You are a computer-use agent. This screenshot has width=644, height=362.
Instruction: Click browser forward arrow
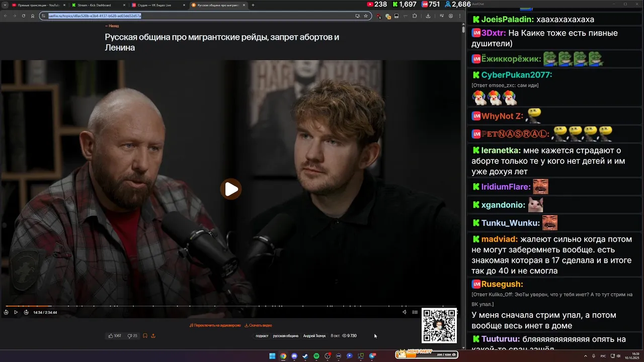tap(15, 16)
